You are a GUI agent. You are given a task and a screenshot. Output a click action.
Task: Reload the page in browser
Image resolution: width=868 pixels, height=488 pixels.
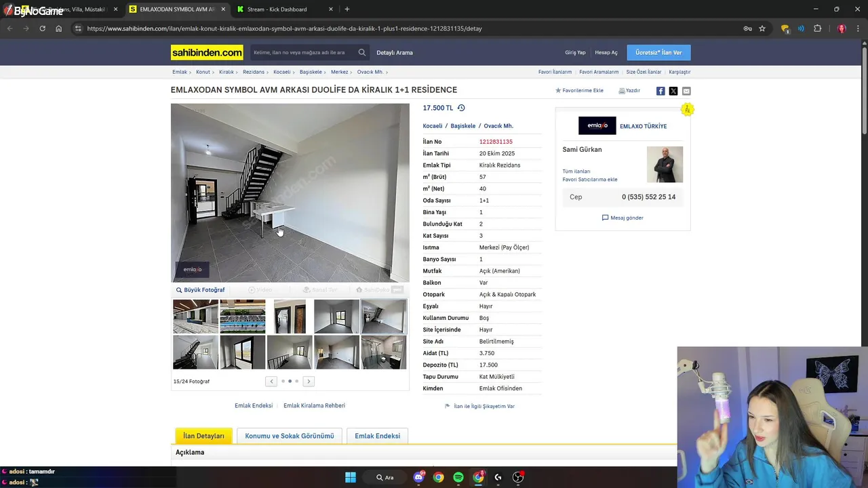pos(42,28)
